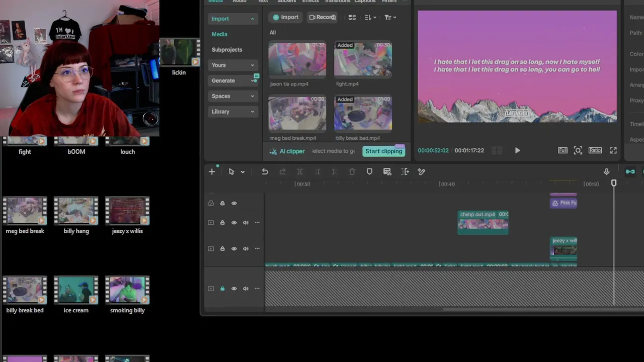Click the AI clipper scissors icon
The image size is (644, 362).
click(273, 151)
